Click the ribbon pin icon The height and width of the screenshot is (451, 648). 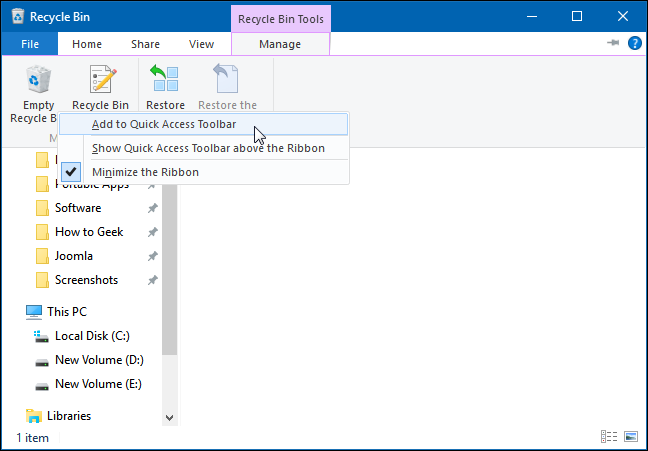point(613,43)
